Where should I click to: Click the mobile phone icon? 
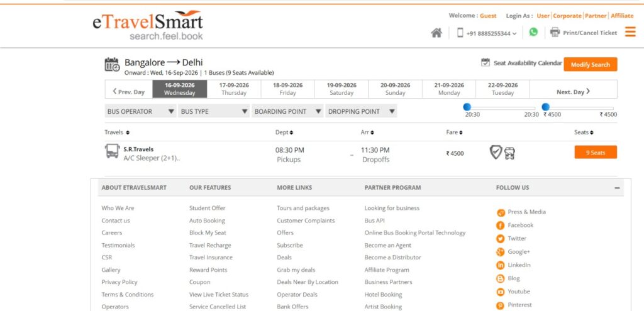(460, 33)
